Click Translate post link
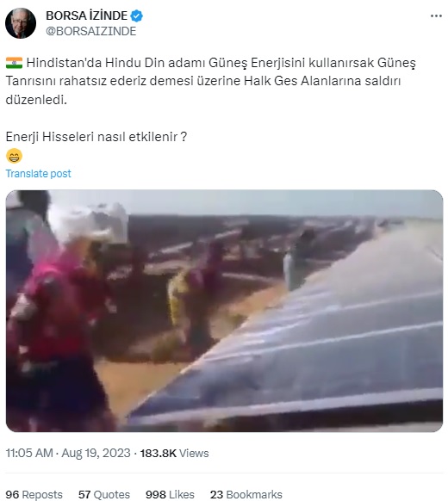 coord(39,174)
